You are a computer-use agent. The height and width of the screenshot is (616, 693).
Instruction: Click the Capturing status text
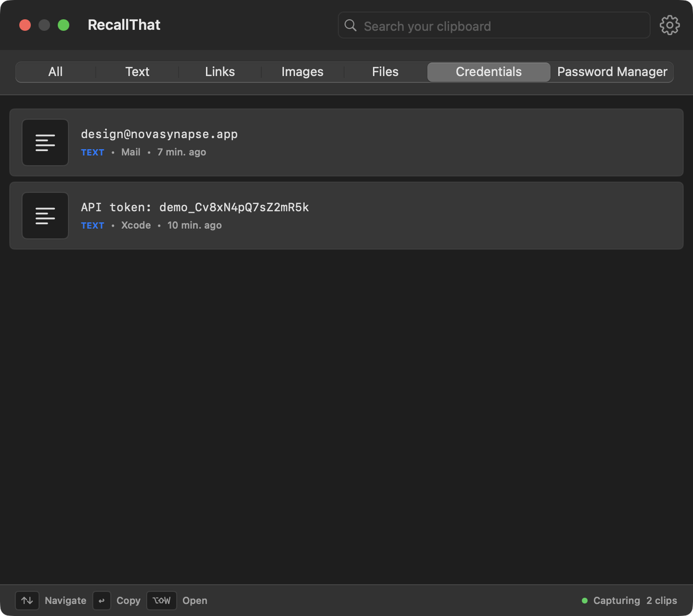[x=617, y=600]
